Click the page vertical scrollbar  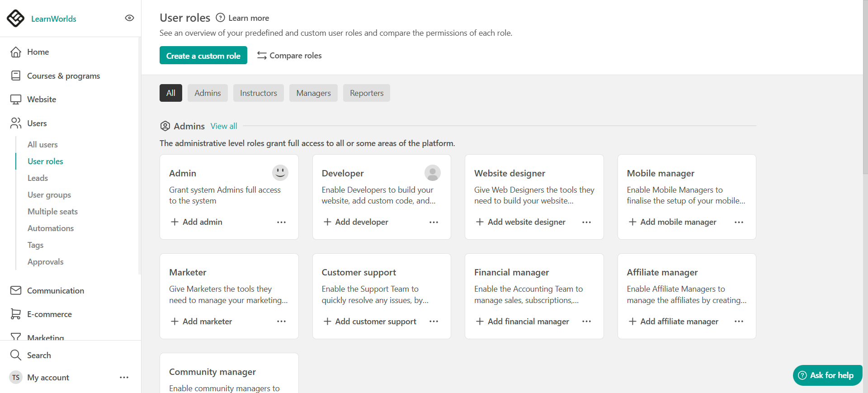865,90
